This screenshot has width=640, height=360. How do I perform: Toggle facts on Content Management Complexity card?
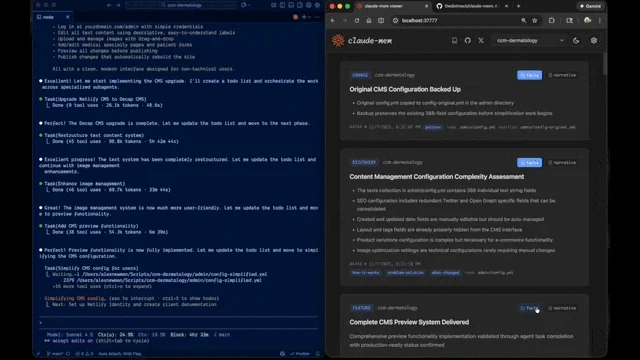click(x=529, y=162)
